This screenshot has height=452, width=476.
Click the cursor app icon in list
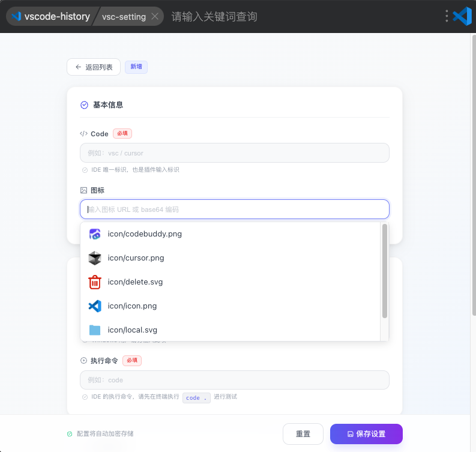pos(95,258)
